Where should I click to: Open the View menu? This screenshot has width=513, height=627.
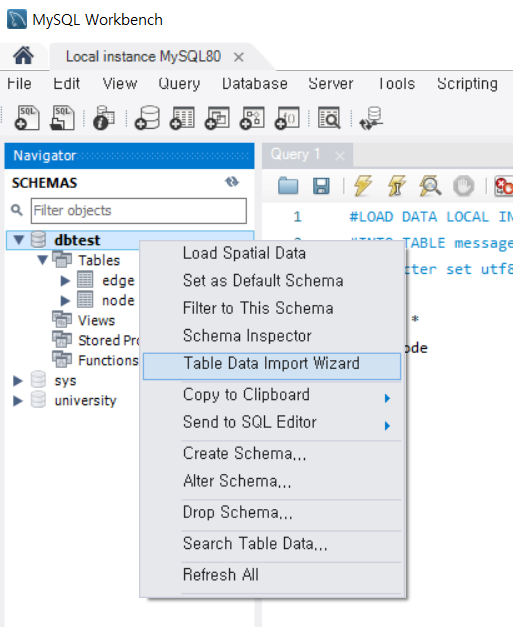(120, 84)
